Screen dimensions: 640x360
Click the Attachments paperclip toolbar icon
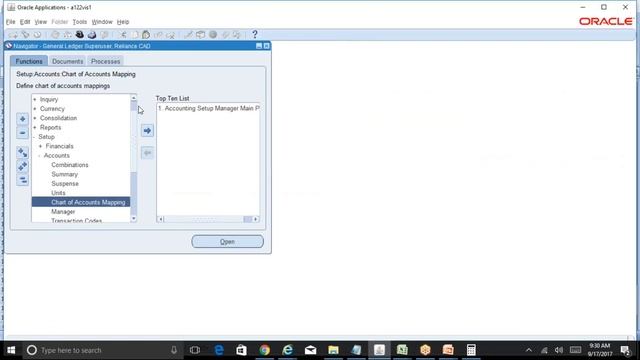[225, 35]
